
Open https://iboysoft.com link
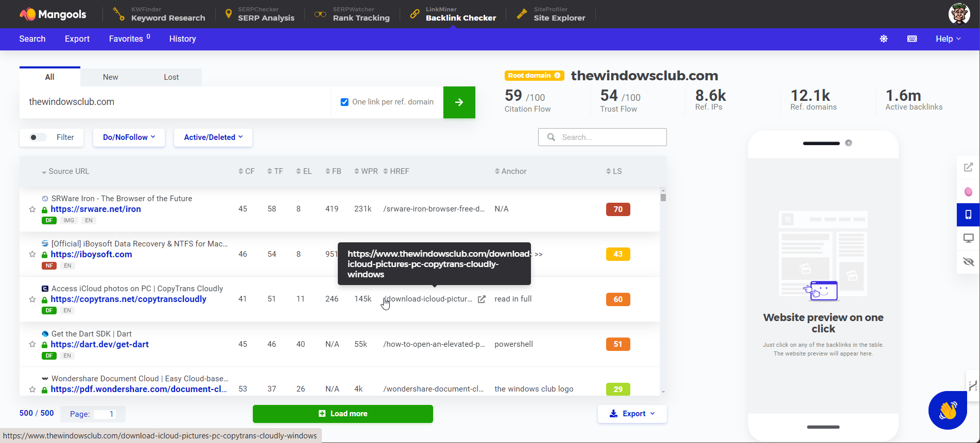[91, 254]
